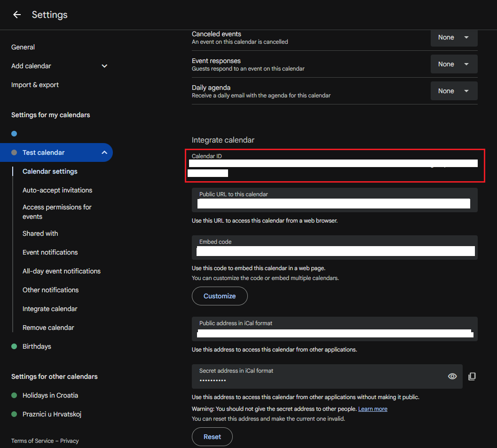497x448 pixels.
Task: Click the gray dot beside Test calendar
Action: point(14,152)
